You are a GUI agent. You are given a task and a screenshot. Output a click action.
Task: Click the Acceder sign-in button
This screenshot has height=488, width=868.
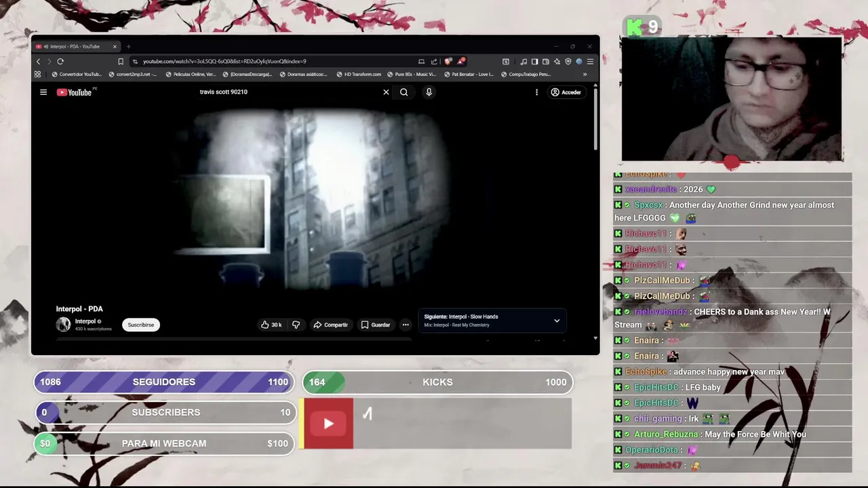[566, 92]
